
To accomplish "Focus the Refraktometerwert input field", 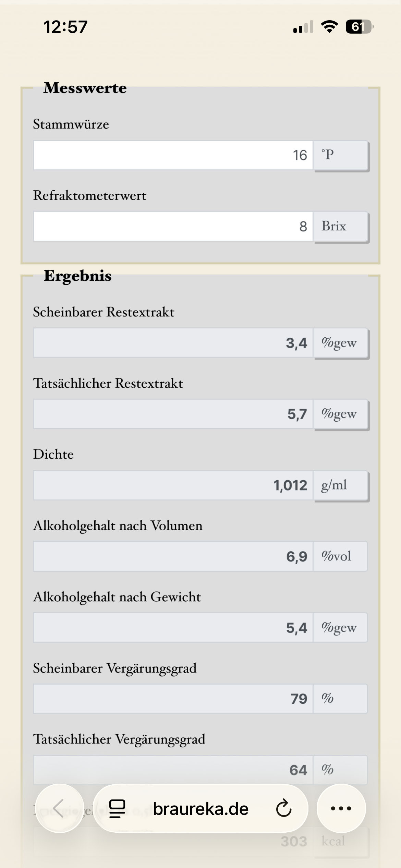I will (173, 227).
